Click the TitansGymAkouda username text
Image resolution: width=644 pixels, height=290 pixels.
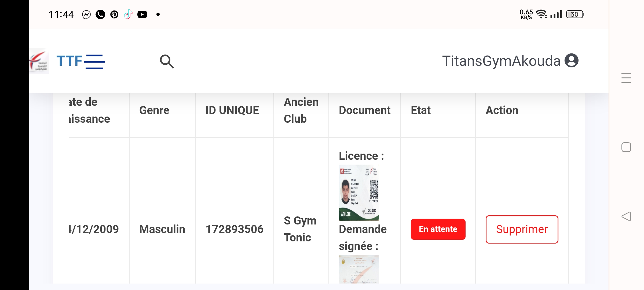pos(501,61)
